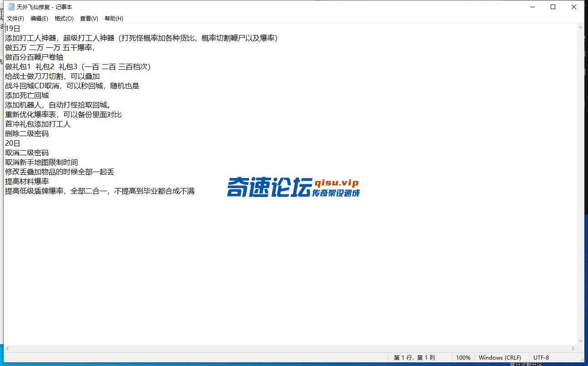Image resolution: width=588 pixels, height=366 pixels.
Task: Click 'UTF-8' encoding in status bar
Action: click(x=541, y=358)
